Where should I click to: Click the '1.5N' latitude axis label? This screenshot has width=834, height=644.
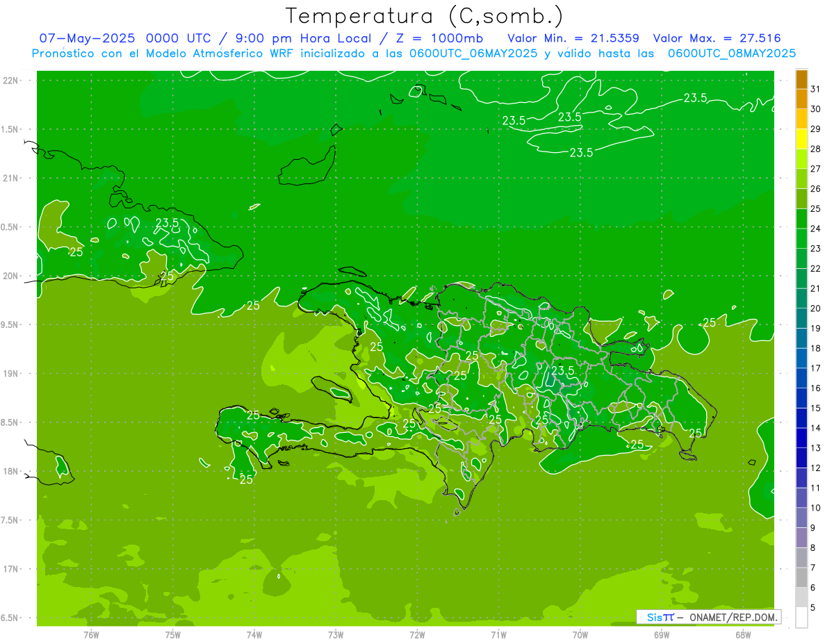[10, 129]
